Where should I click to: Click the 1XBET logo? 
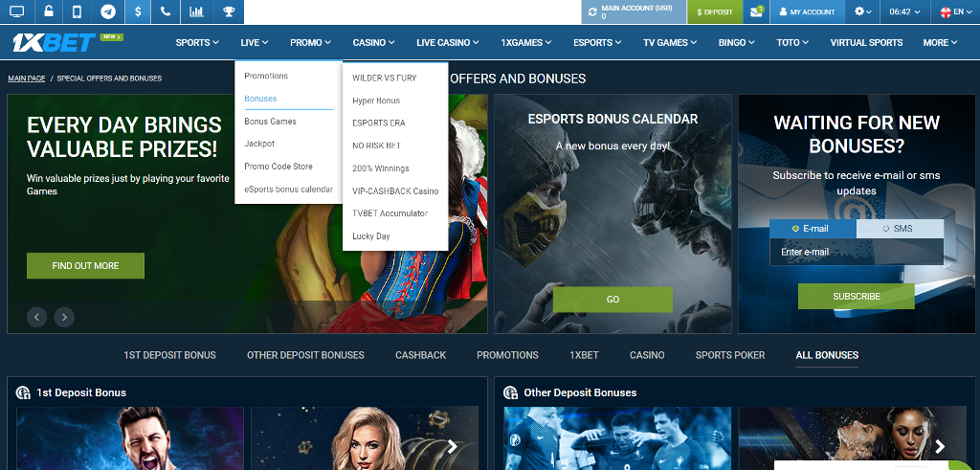pyautogui.click(x=55, y=42)
